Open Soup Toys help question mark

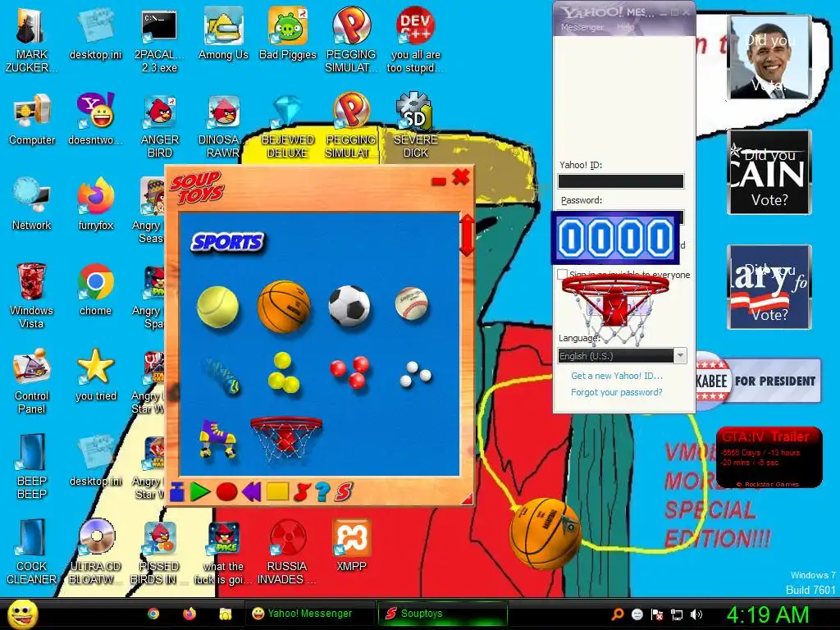(x=322, y=492)
